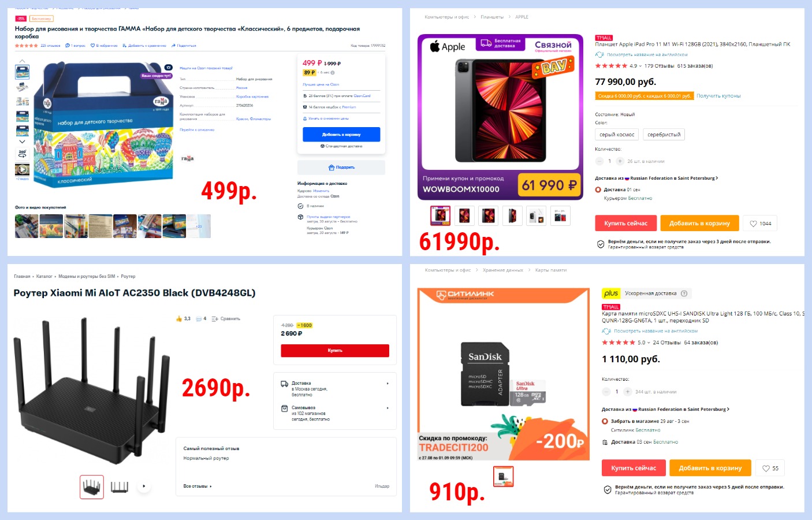812x520 pixels.
Task: Select the Забрать в магазине radio option
Action: (605, 421)
